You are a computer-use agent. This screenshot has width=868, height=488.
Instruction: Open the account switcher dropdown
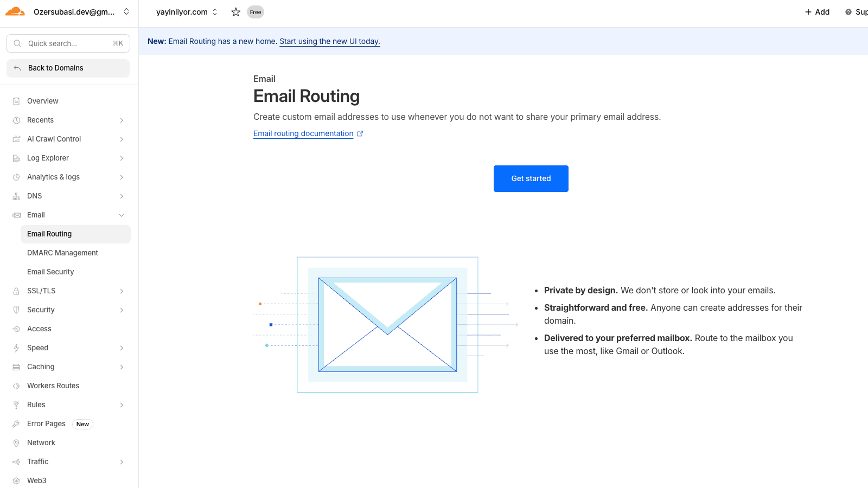point(126,12)
